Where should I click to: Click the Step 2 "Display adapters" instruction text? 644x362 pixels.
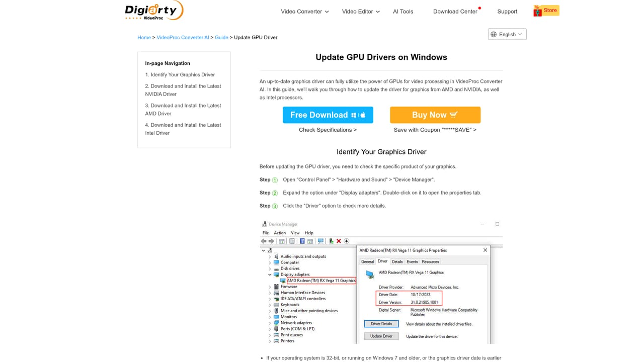pyautogui.click(x=382, y=193)
